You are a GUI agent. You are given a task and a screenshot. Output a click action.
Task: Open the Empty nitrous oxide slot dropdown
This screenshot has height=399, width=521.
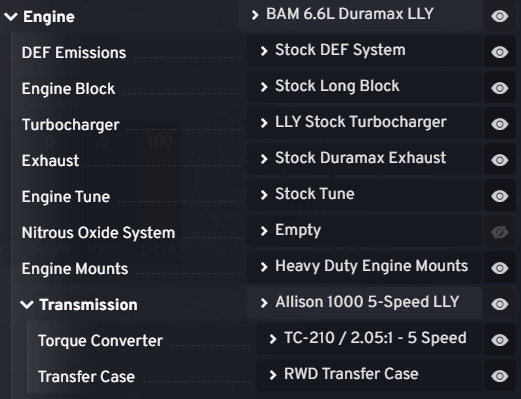click(364, 231)
